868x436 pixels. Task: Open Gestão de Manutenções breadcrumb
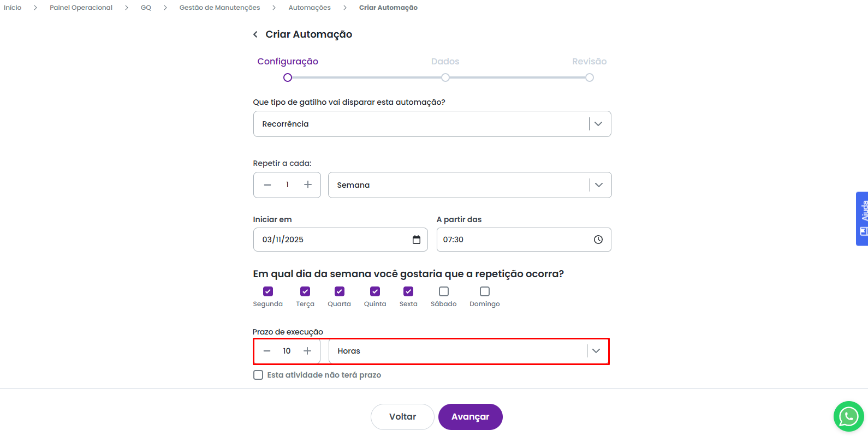[x=219, y=8]
